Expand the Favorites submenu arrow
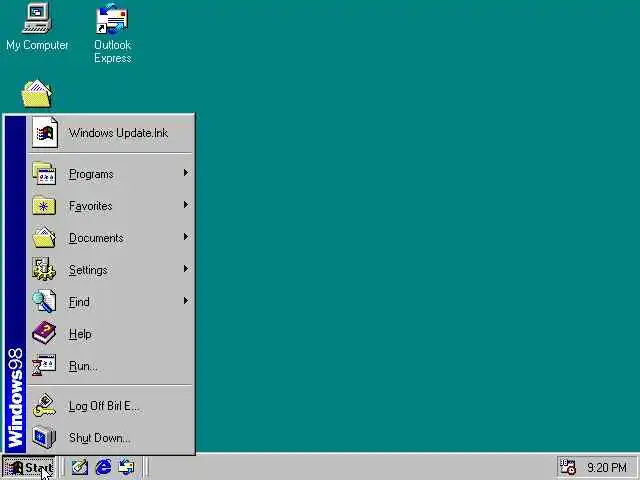 [x=186, y=204]
